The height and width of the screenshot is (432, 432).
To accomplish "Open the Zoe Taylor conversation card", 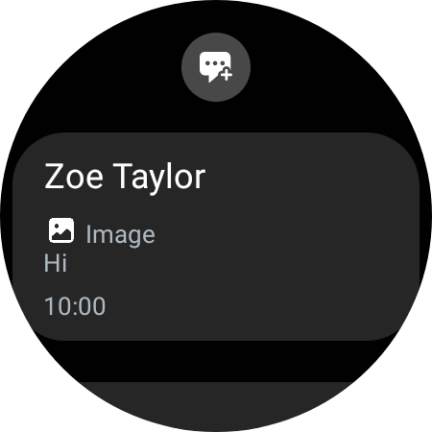I will click(x=216, y=236).
